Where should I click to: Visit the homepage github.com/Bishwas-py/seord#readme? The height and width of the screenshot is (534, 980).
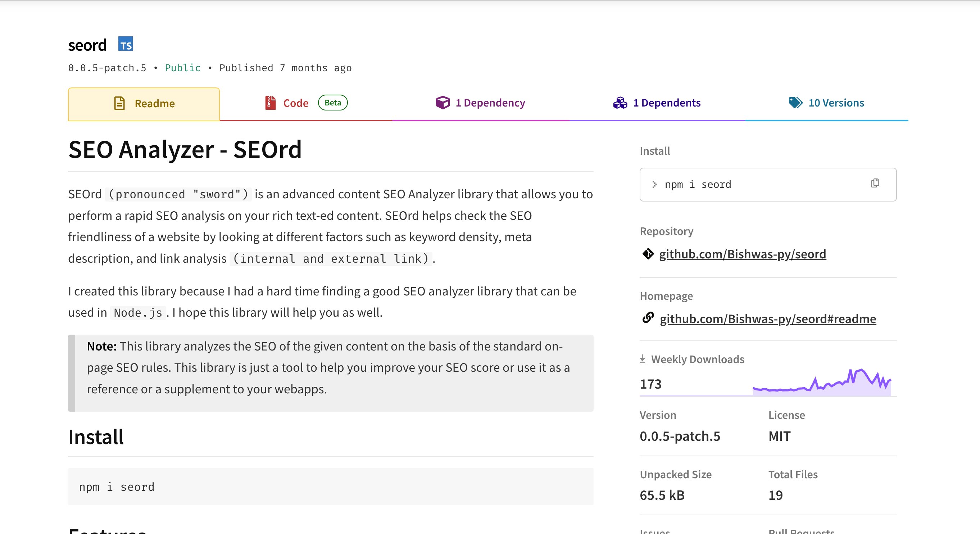767,319
